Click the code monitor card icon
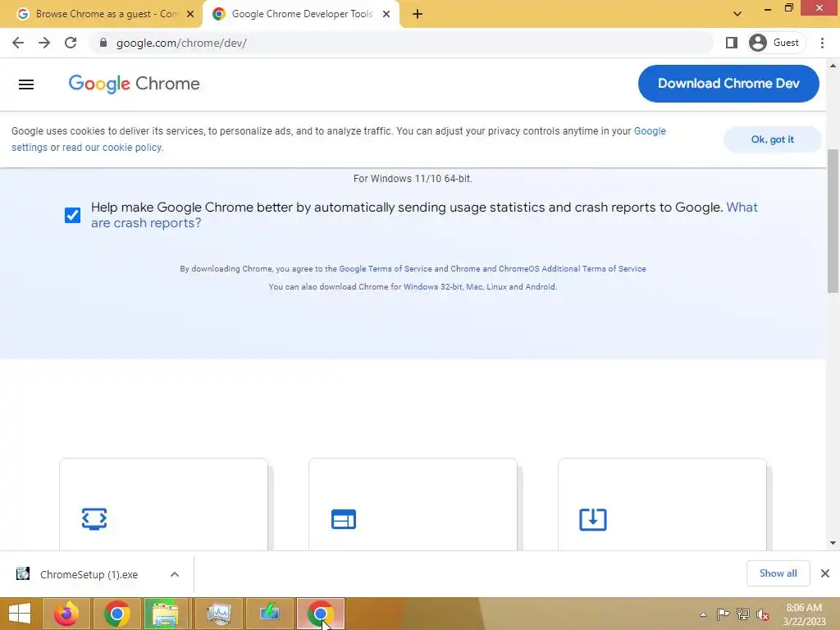The height and width of the screenshot is (630, 840). 94,519
